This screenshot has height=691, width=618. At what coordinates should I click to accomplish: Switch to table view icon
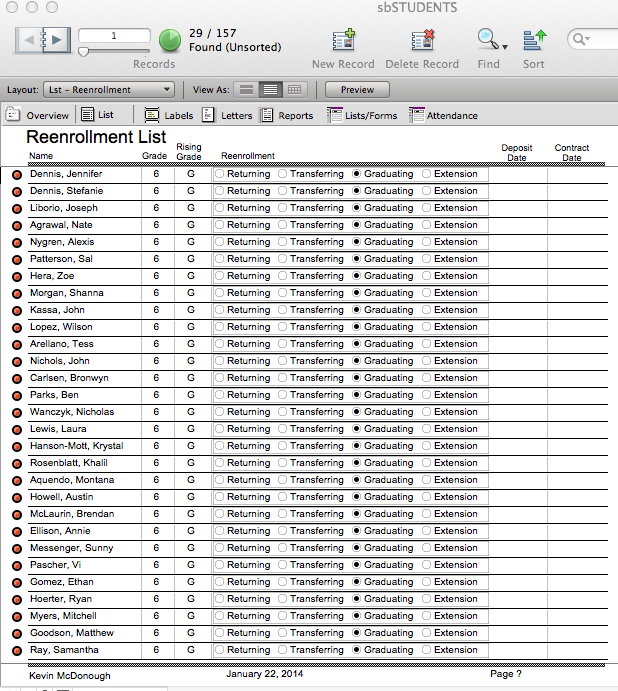point(294,90)
